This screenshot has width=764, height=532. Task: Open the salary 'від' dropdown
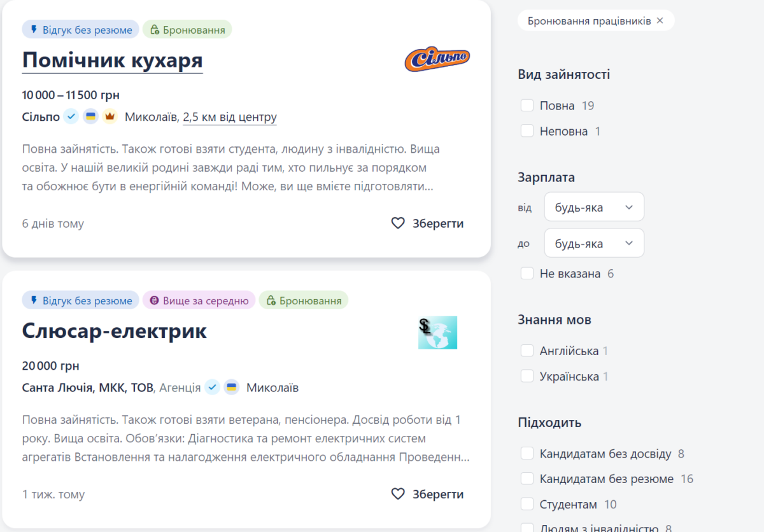click(x=593, y=207)
